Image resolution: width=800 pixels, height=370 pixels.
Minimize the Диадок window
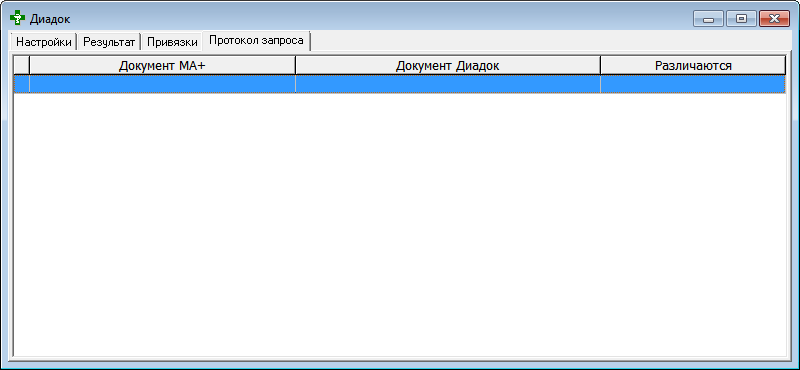[x=708, y=19]
